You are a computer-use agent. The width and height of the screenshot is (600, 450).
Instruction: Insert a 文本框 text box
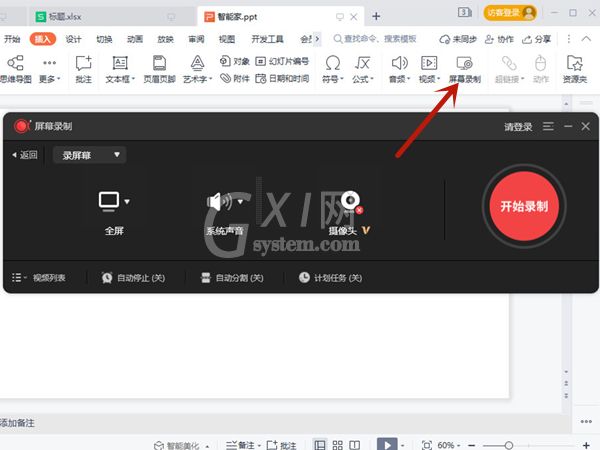coord(120,69)
